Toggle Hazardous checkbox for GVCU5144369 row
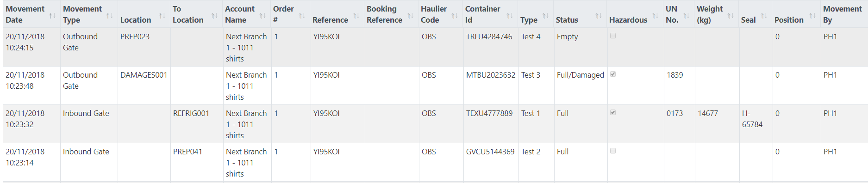This screenshot has height=183, width=868. (x=613, y=151)
